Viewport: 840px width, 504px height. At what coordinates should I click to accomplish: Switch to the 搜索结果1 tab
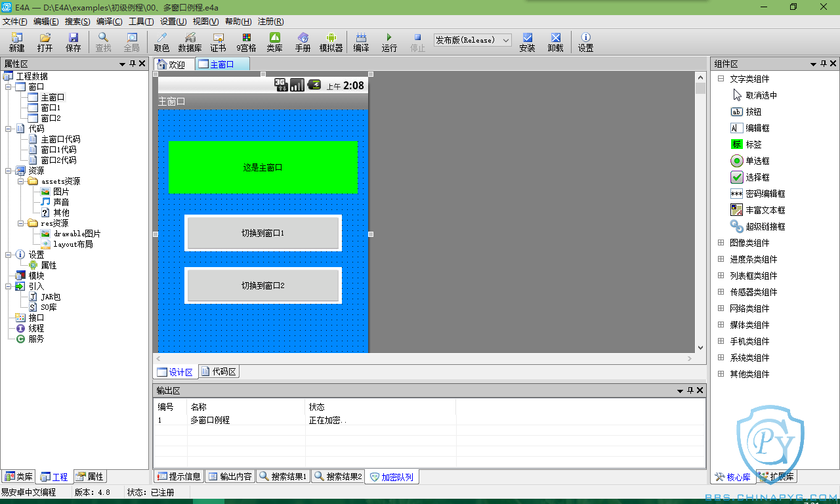point(283,476)
